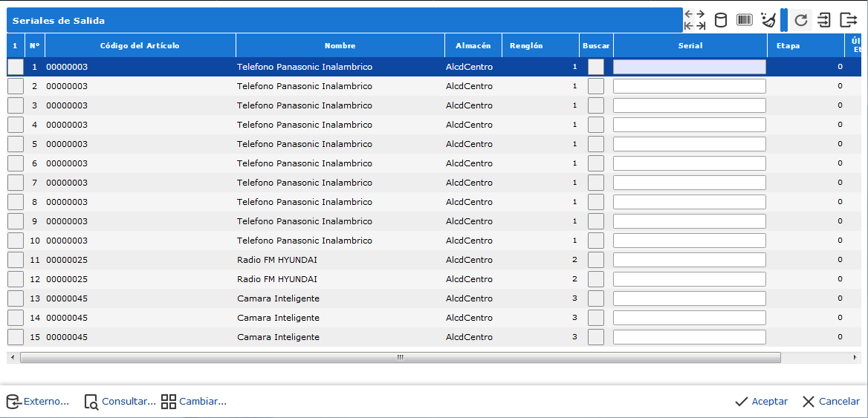
Task: Click the import arrows-into-box icon
Action: click(824, 21)
